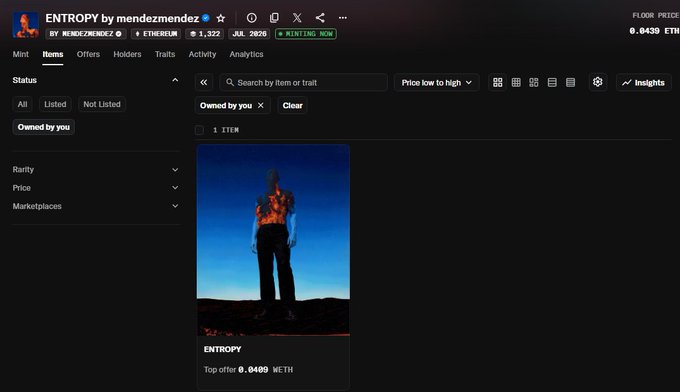Collapse the Status filter section
Screen dimensions: 680x392
[x=175, y=80]
